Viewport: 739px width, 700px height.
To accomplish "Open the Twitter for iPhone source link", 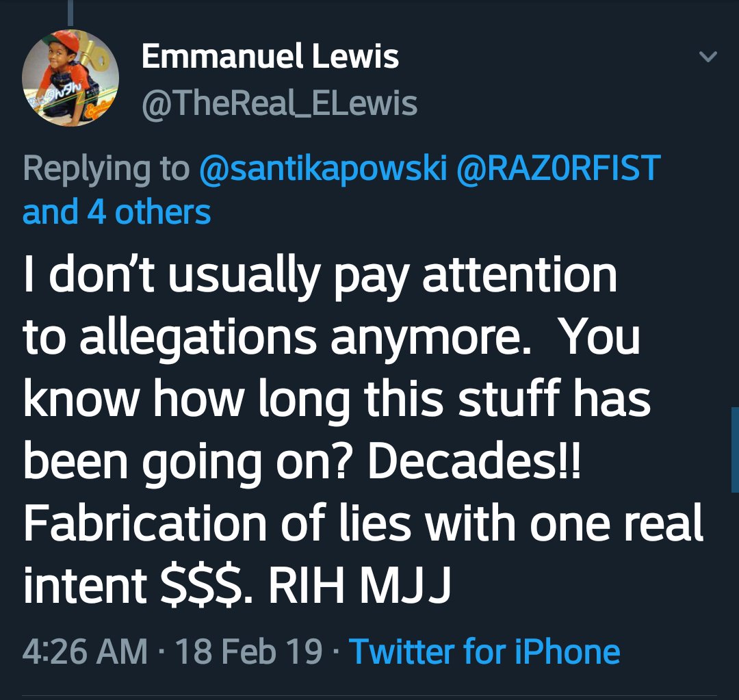I will click(484, 651).
